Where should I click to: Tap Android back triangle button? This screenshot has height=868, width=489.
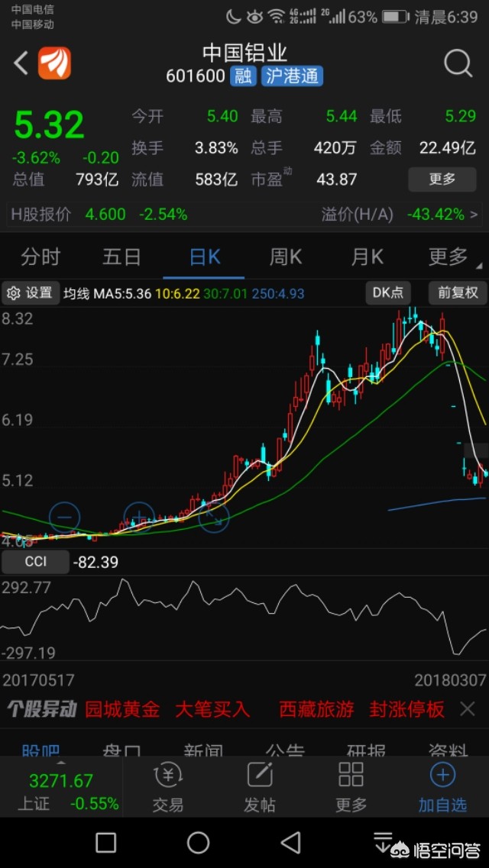coord(290,843)
